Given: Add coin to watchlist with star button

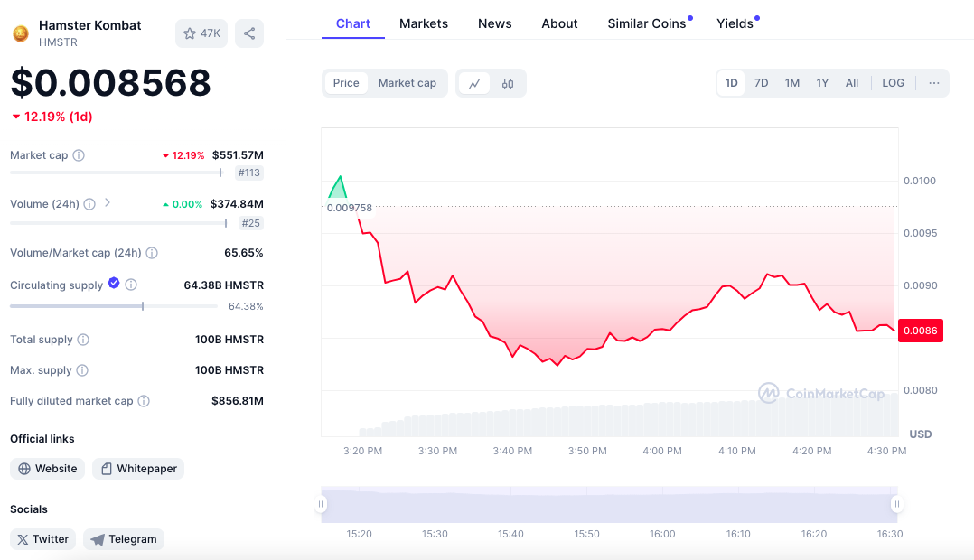Looking at the screenshot, I should click(x=201, y=33).
